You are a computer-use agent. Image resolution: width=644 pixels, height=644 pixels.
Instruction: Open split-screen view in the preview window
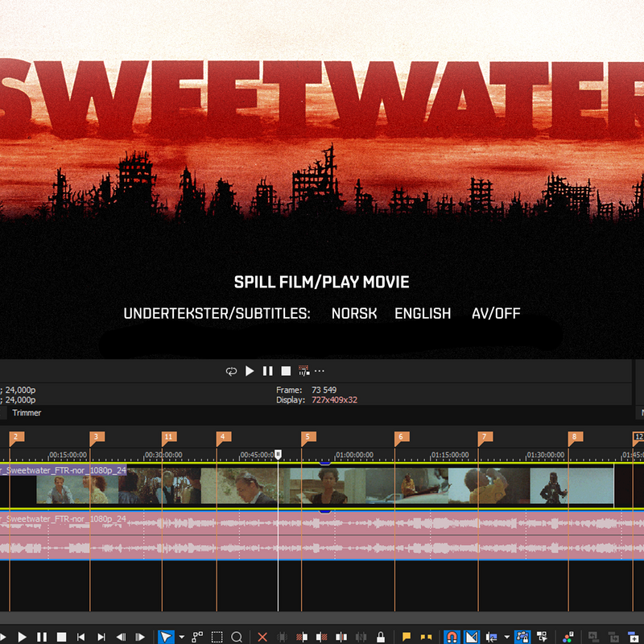pyautogui.click(x=303, y=371)
